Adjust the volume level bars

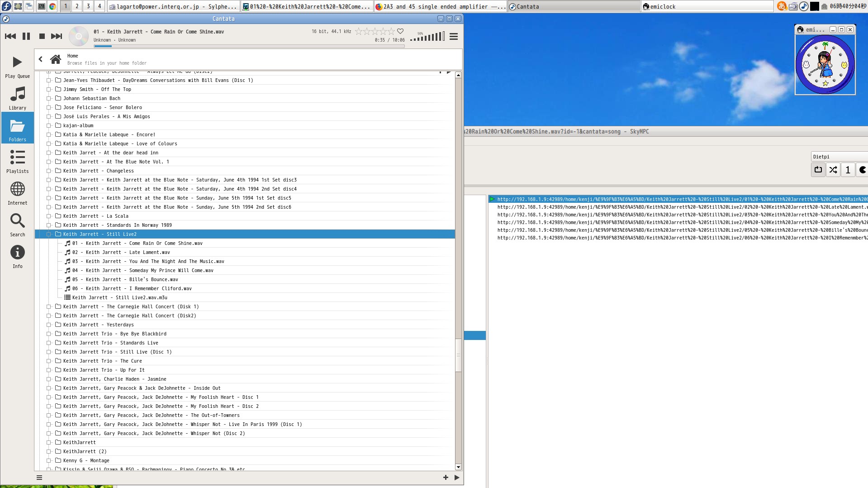427,37
